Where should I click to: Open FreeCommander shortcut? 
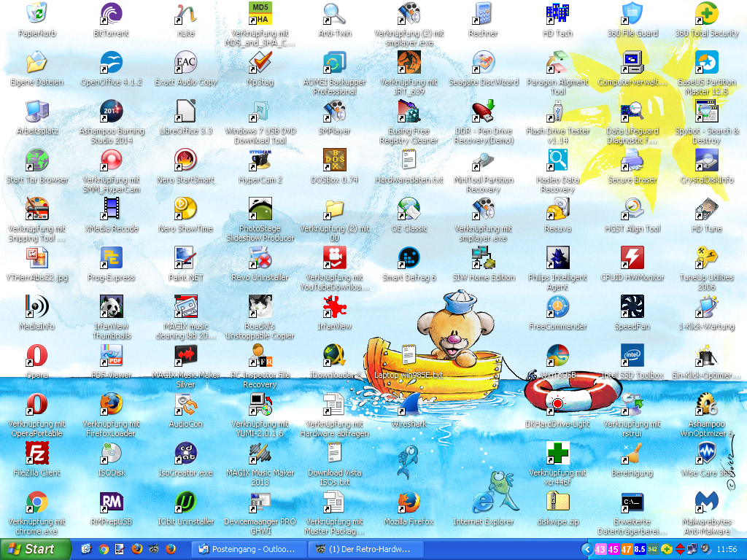(x=557, y=307)
